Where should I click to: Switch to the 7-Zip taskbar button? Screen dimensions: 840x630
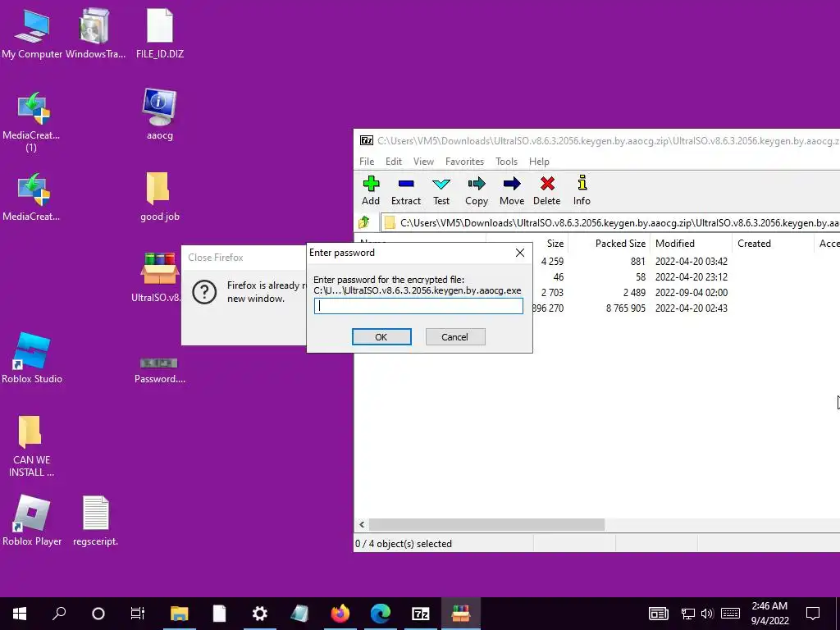coord(421,614)
